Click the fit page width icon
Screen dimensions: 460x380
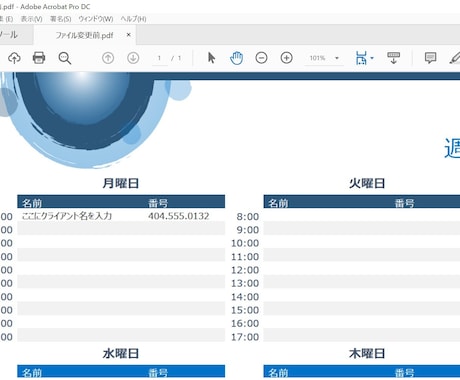point(361,58)
